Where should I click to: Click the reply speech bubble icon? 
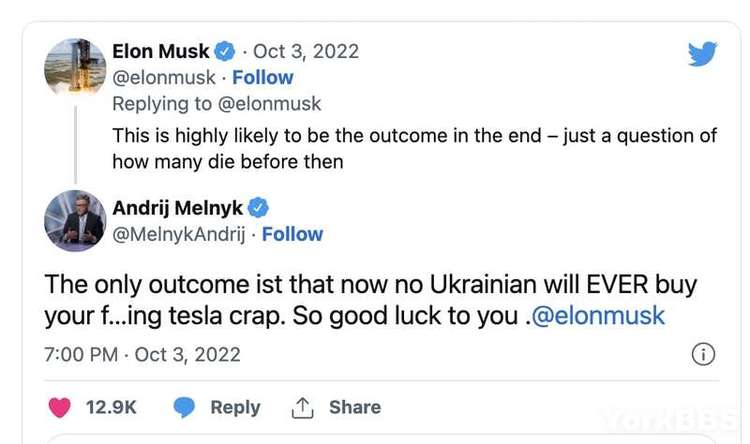point(184,407)
